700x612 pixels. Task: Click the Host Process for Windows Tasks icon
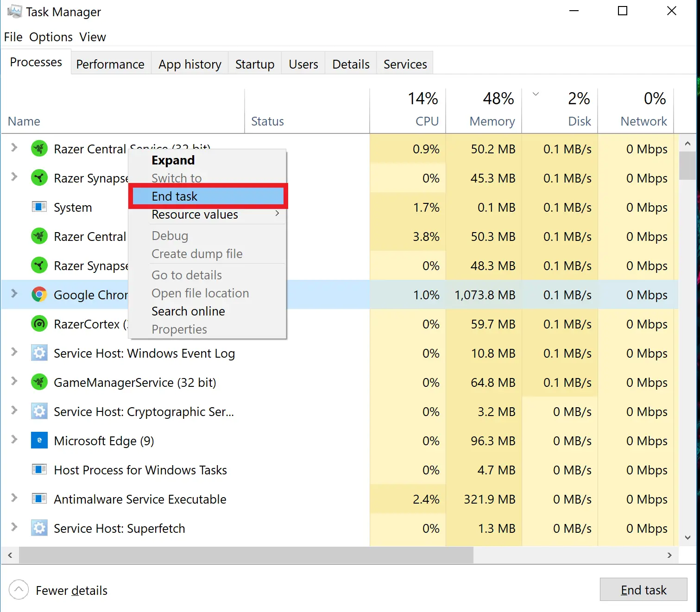pyautogui.click(x=39, y=470)
